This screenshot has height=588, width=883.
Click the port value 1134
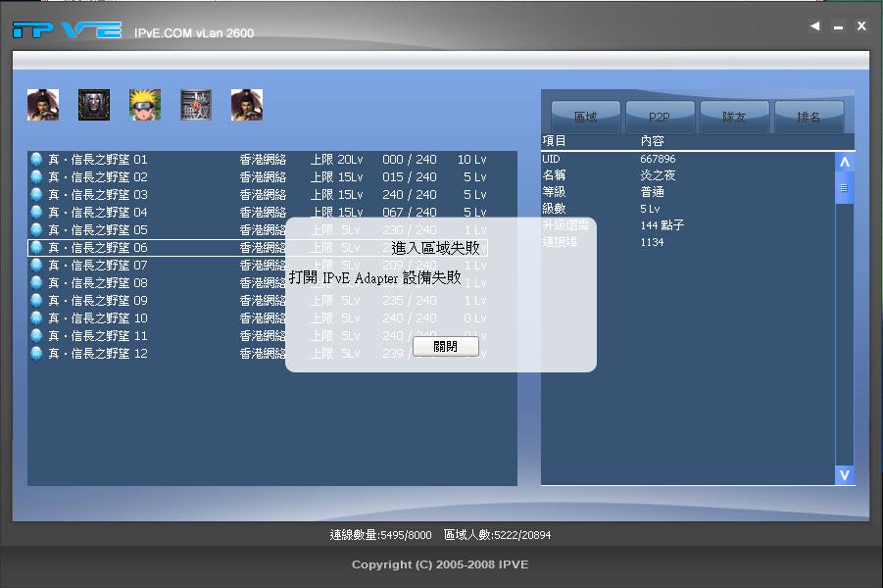coord(652,242)
